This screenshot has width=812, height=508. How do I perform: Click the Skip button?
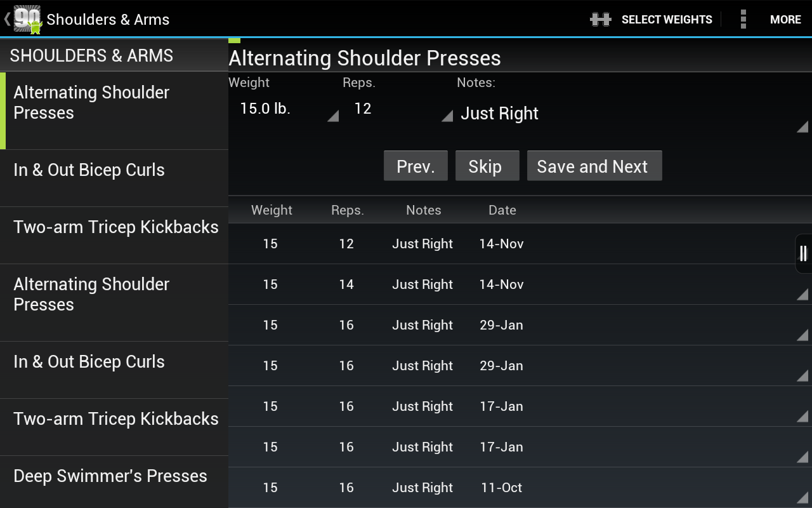[487, 166]
